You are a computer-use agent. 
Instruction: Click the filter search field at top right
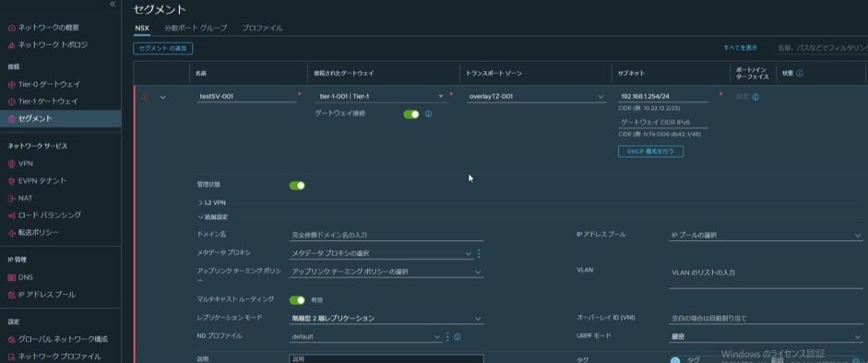point(822,48)
